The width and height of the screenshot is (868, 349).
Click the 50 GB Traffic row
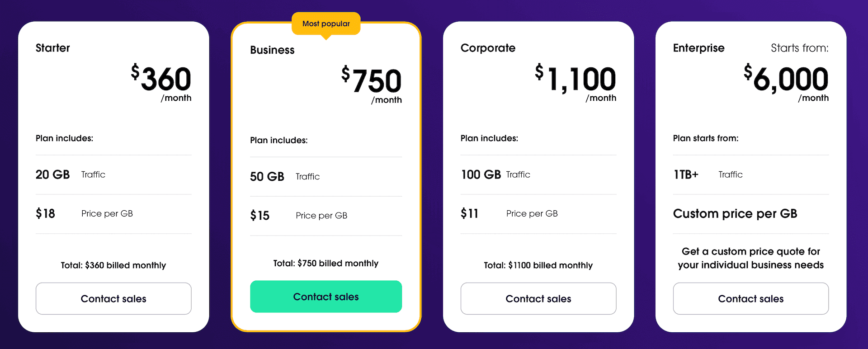coord(326,176)
